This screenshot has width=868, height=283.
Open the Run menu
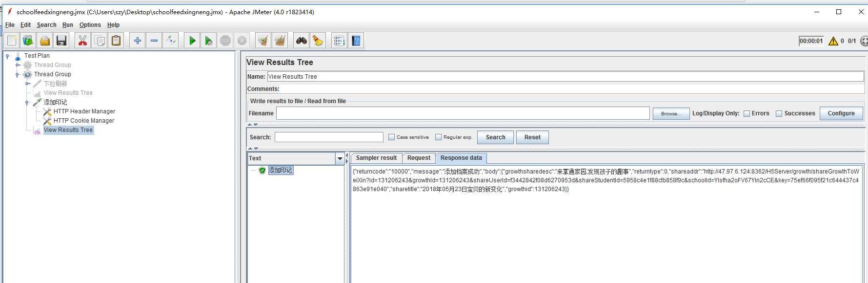67,25
